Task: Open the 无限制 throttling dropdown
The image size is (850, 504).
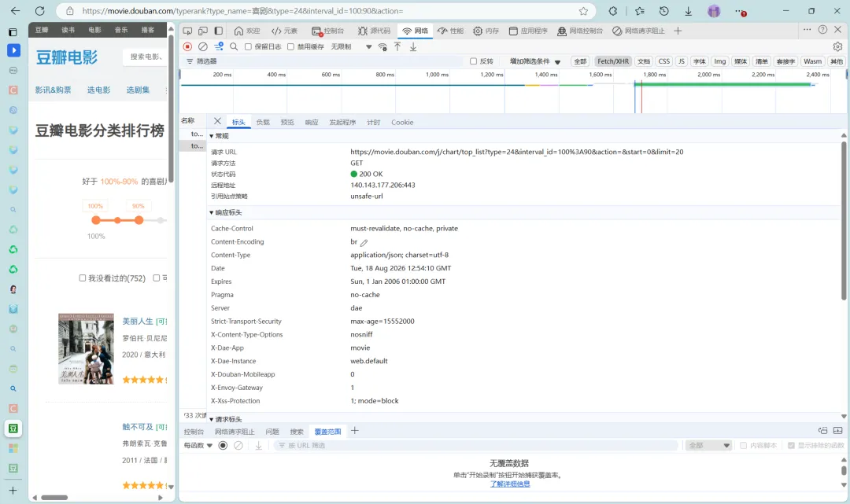Action: [351, 46]
